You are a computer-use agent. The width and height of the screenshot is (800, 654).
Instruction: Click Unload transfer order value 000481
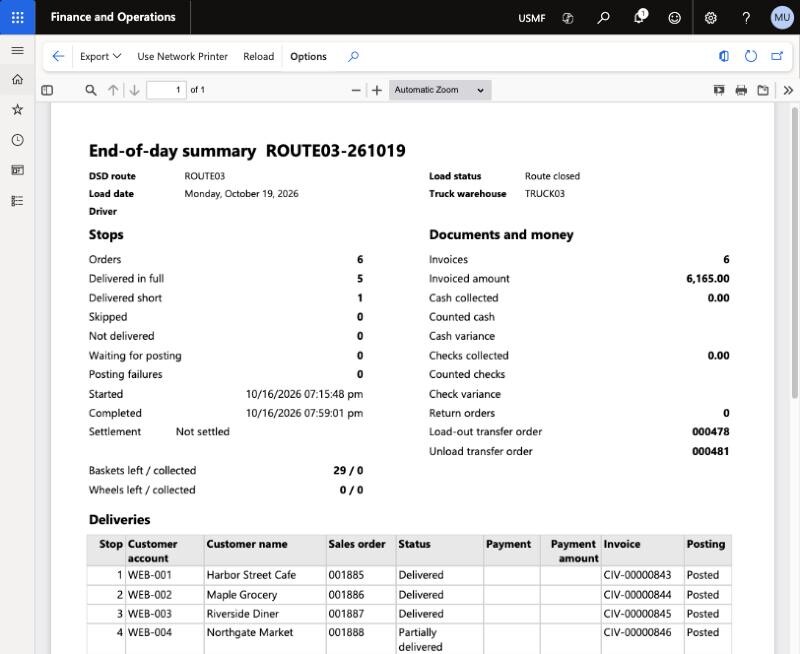[x=710, y=451]
